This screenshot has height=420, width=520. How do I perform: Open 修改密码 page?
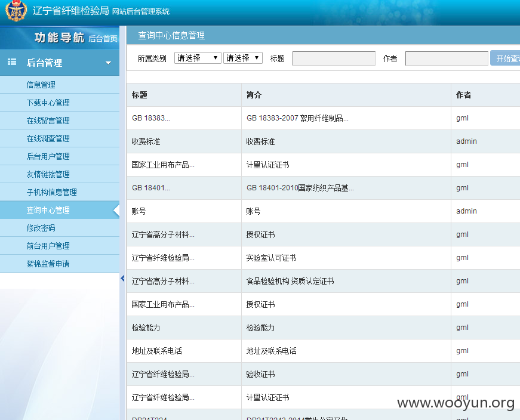[x=41, y=228]
